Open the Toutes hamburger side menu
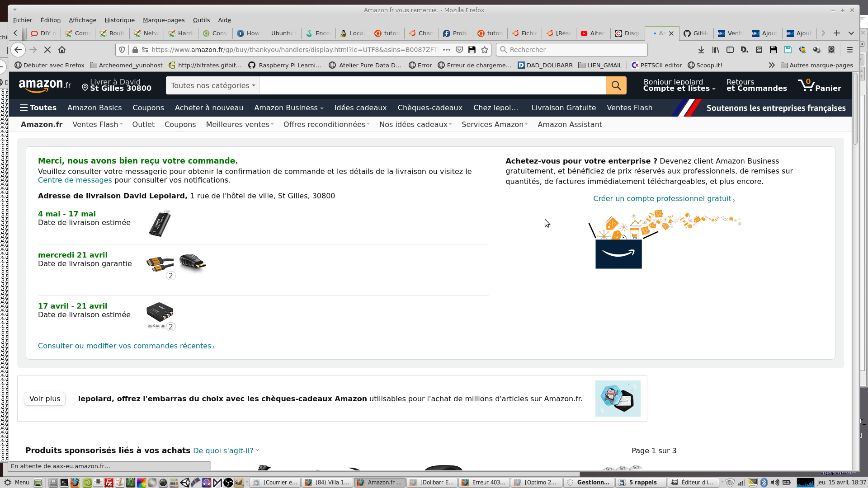868x488 pixels. tap(38, 108)
